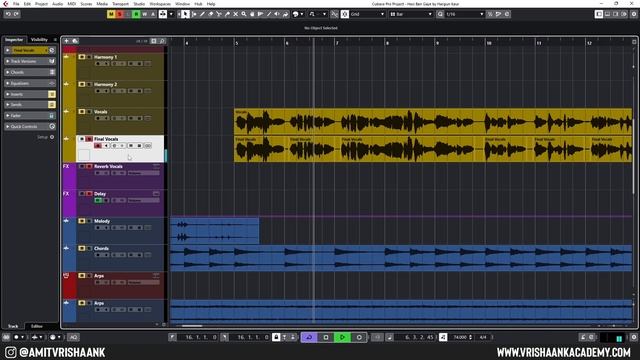Toggle left zone visibility button

tap(599, 14)
